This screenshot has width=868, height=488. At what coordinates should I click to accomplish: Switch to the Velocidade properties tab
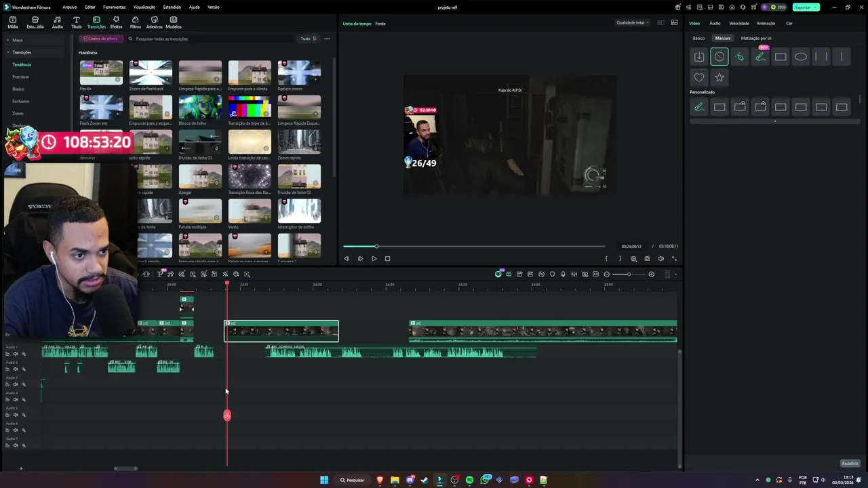(x=739, y=23)
